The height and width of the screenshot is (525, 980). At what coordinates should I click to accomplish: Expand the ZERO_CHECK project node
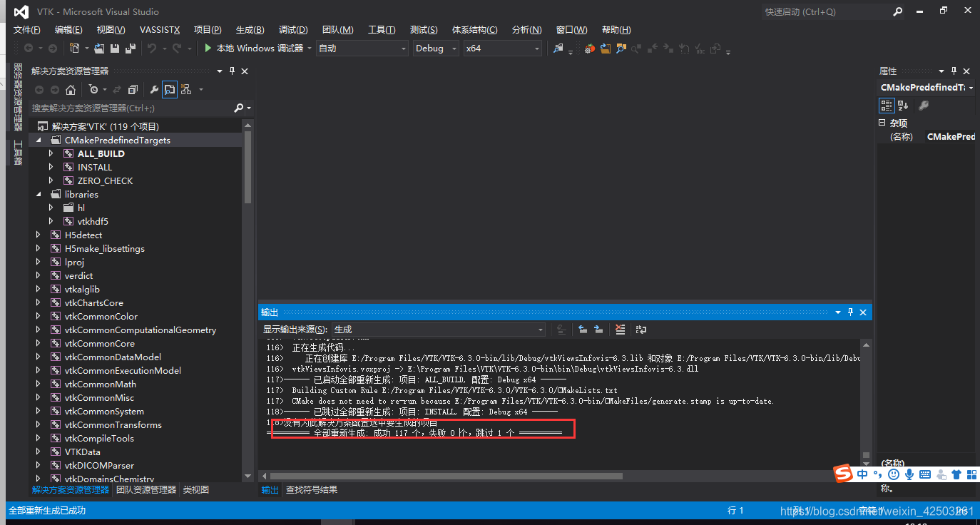51,180
